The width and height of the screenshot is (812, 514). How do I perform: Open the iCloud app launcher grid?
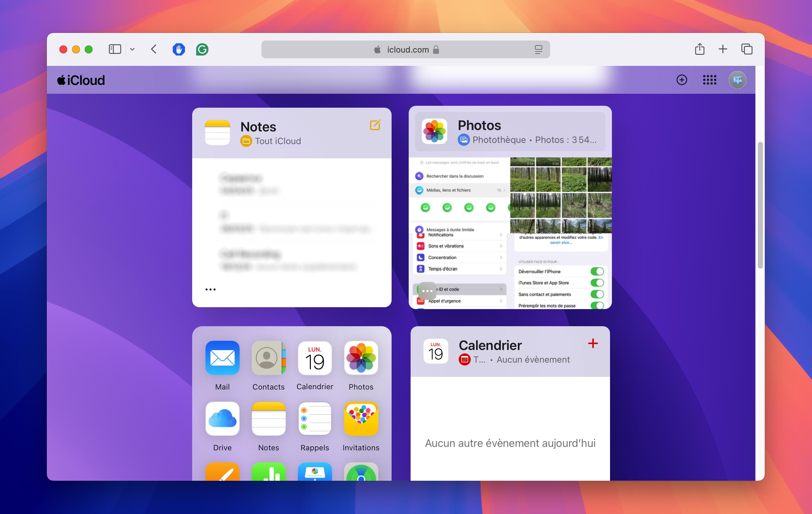709,80
